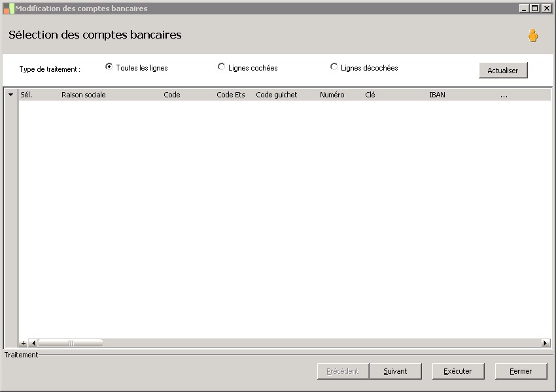Click the Code column header
The height and width of the screenshot is (392, 556).
(172, 95)
